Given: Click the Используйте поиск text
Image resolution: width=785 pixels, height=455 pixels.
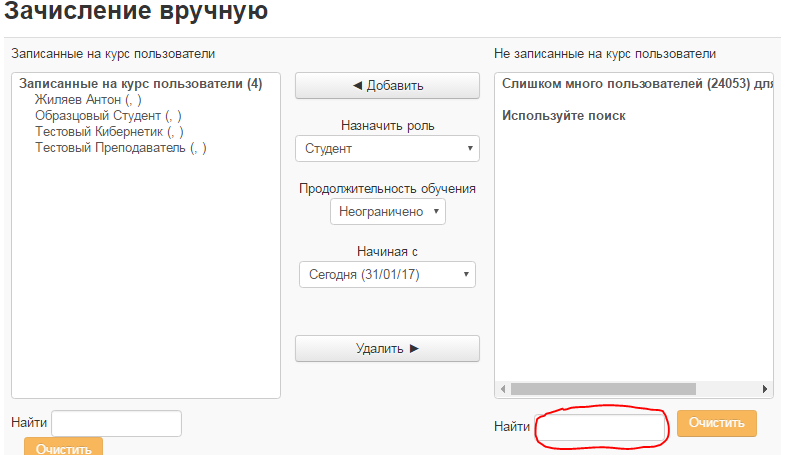Looking at the screenshot, I should tap(564, 116).
